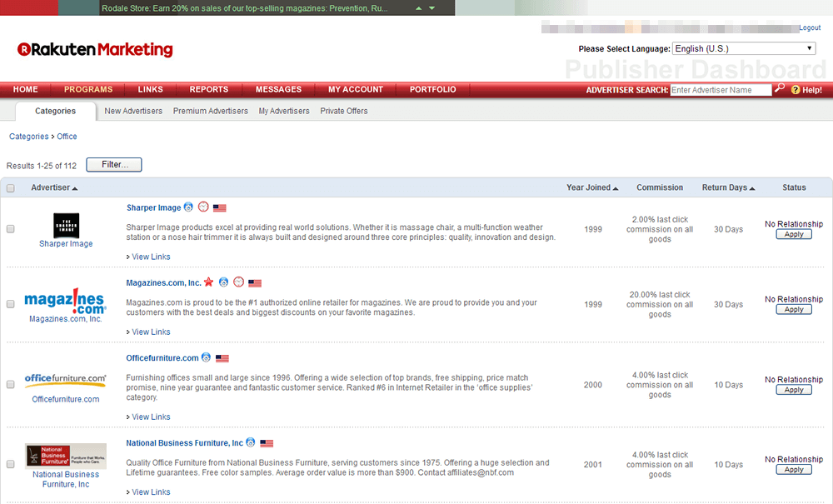
Task: Open the magazines.com logo thumbnail
Action: point(65,301)
